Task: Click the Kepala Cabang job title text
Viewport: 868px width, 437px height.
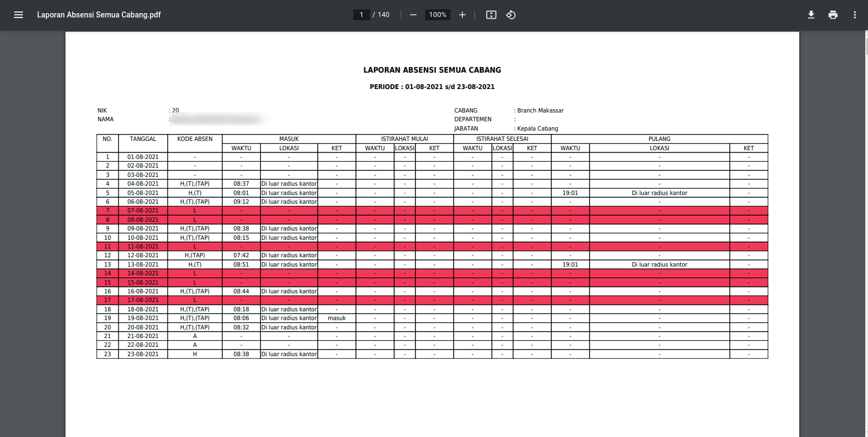Action: coord(538,129)
